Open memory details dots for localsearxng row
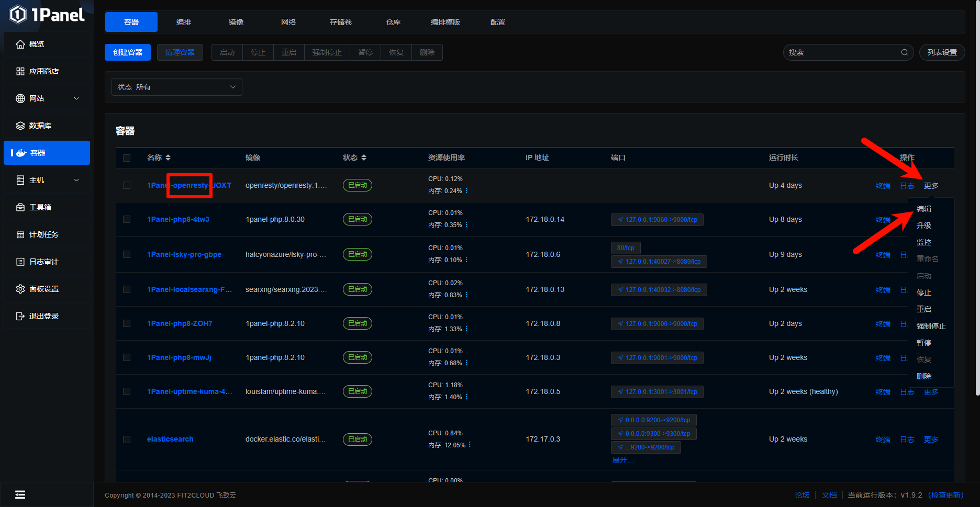Viewport: 980px width, 507px height. [466, 295]
